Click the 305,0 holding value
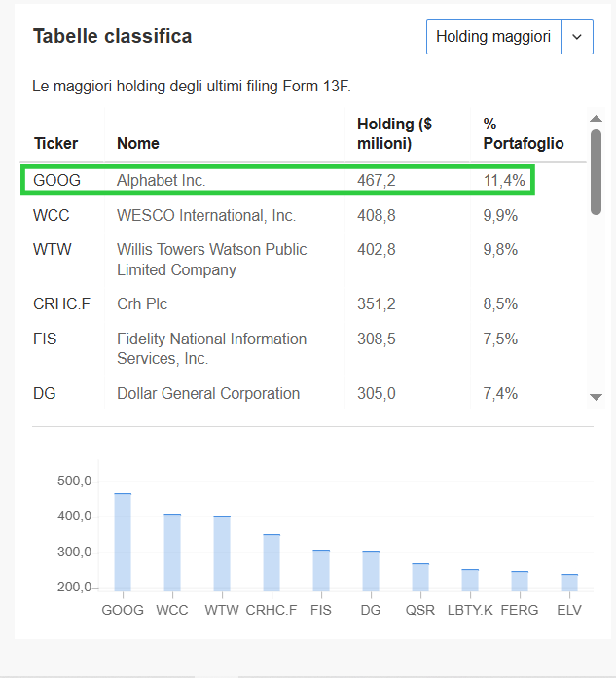Viewport: 616px width, 678px height. 377,394
